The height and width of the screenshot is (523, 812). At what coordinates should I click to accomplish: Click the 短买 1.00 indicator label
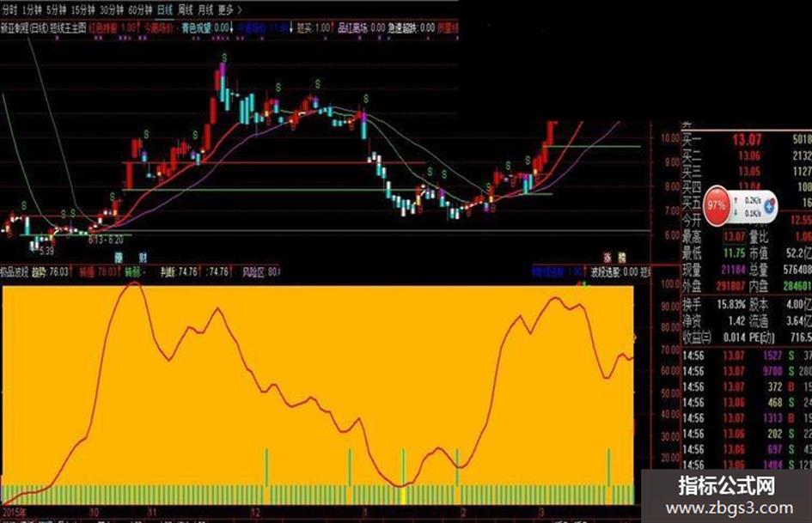click(314, 28)
